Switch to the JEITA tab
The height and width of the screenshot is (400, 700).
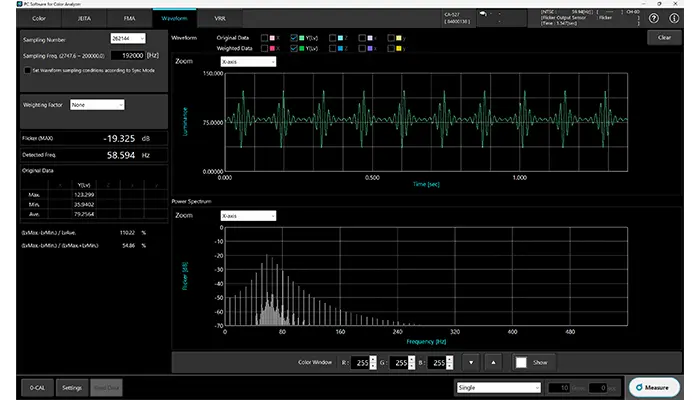[x=83, y=18]
